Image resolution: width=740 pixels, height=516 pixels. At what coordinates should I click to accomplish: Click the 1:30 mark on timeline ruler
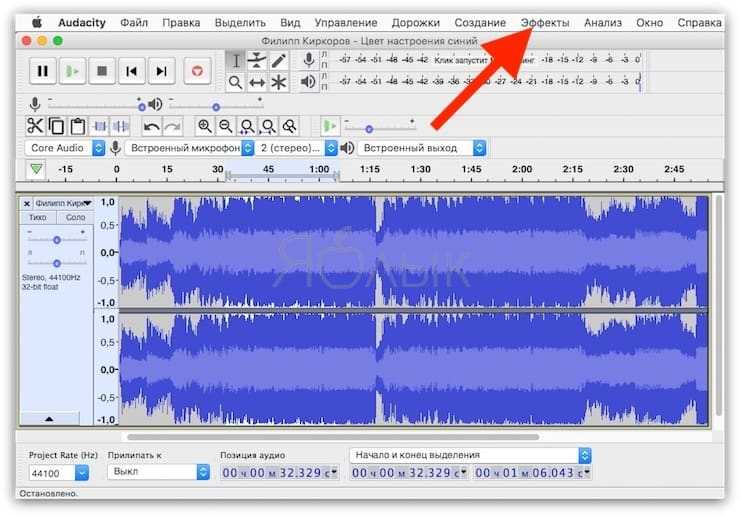point(420,169)
